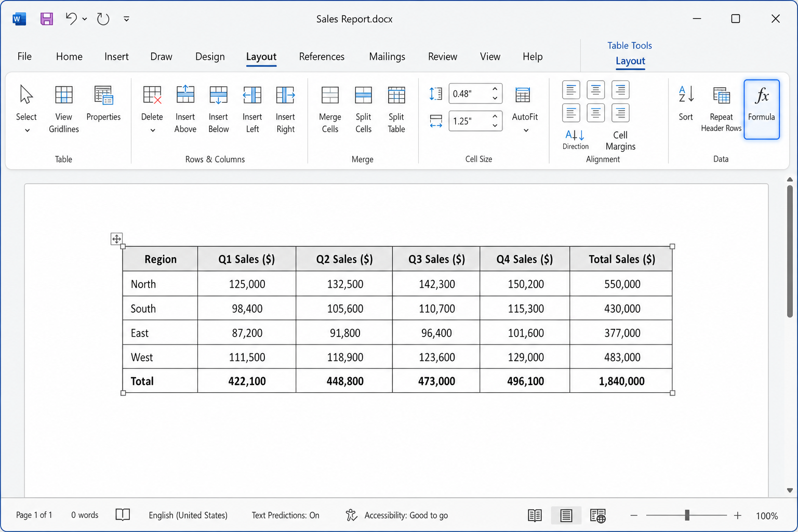Click the zoom in plus button
This screenshot has width=798, height=532.
point(738,515)
